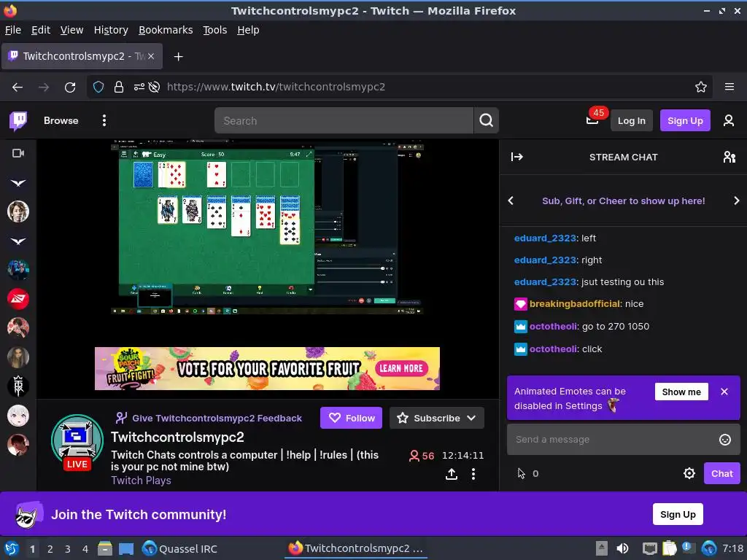Open the View menu
Viewport: 747px width, 560px height.
click(71, 30)
